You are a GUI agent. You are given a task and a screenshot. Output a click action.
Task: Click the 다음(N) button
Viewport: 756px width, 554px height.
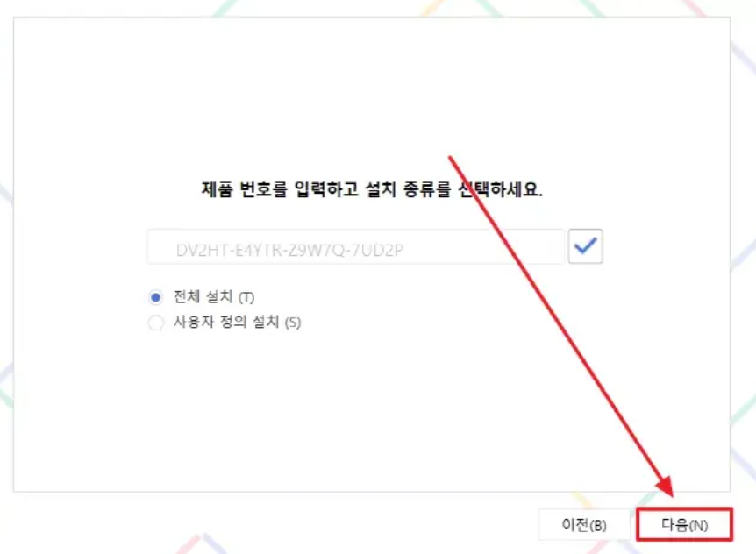coord(685,524)
